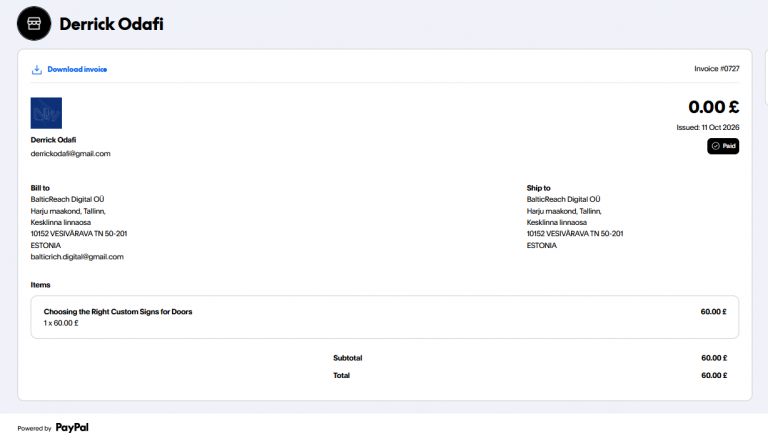Click the Invoice #0727 number label
The image size is (768, 433).
point(717,69)
